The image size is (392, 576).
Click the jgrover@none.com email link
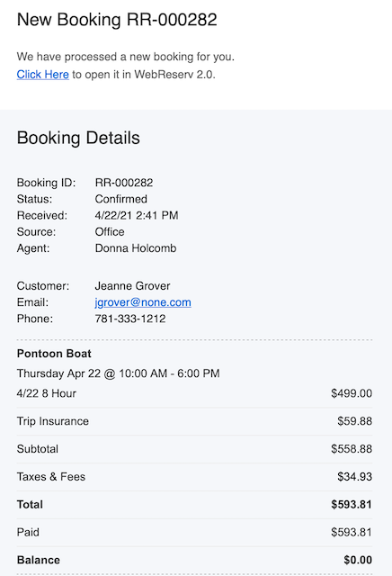143,302
